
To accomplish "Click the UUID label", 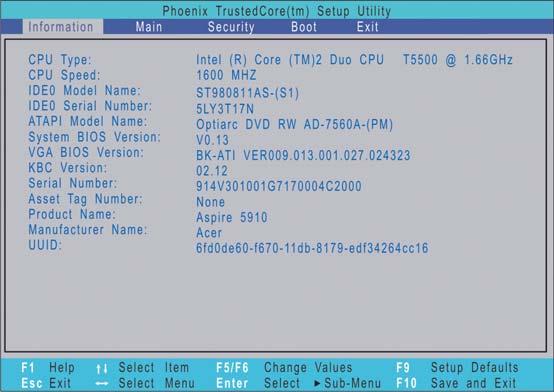I will click(x=45, y=245).
